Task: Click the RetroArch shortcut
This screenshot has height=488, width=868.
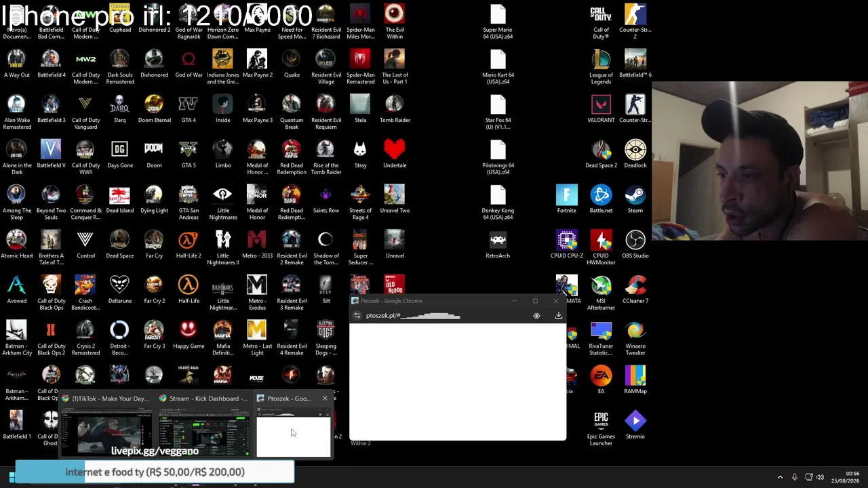Action: pyautogui.click(x=498, y=244)
